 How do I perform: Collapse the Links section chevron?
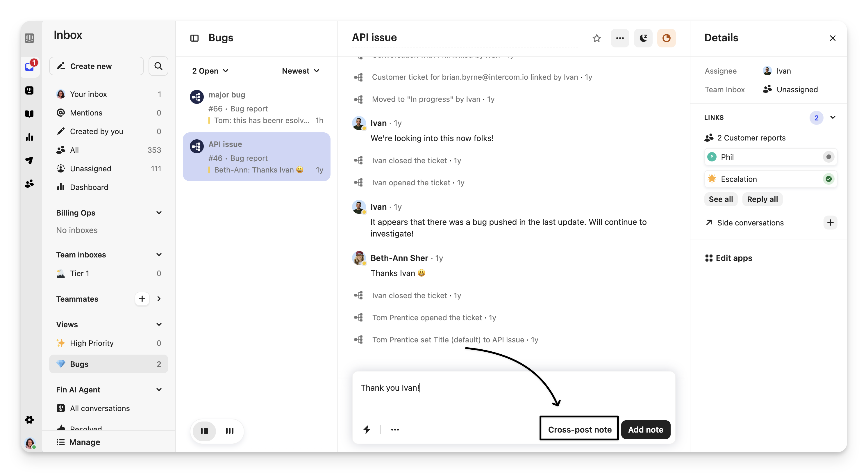pos(832,117)
